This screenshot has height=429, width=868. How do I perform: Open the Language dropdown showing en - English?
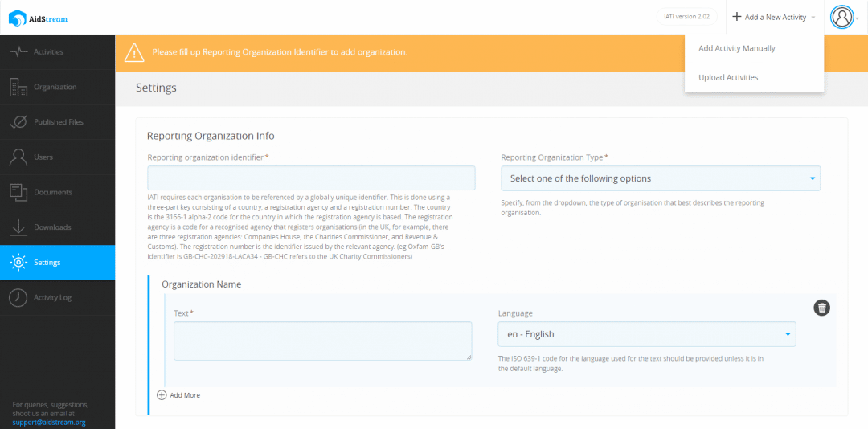click(646, 334)
